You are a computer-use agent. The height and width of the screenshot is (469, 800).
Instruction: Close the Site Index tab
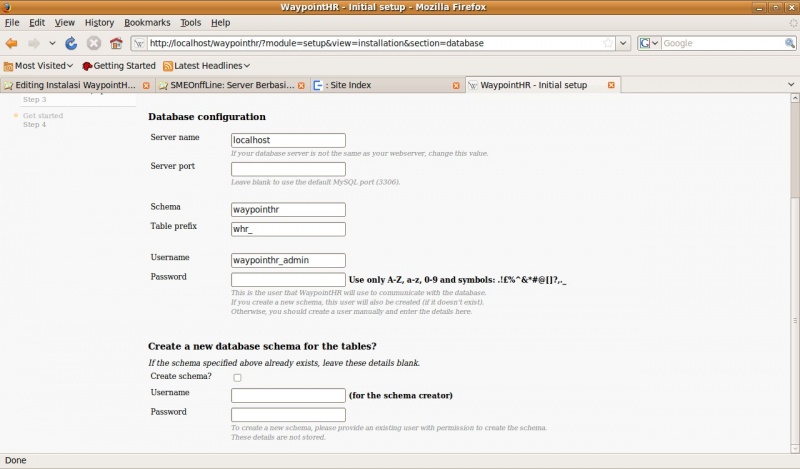click(x=455, y=86)
